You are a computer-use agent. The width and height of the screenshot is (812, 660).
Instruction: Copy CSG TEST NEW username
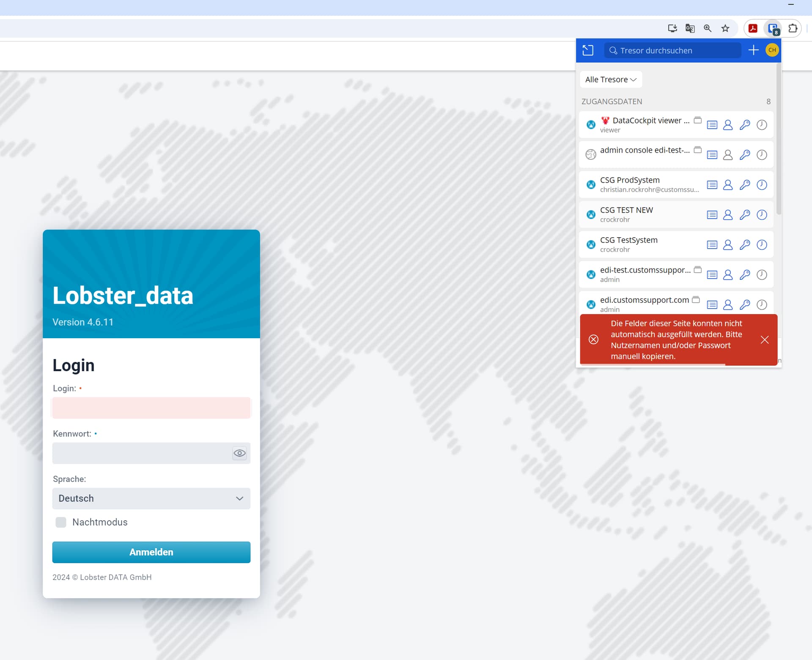[x=728, y=215]
